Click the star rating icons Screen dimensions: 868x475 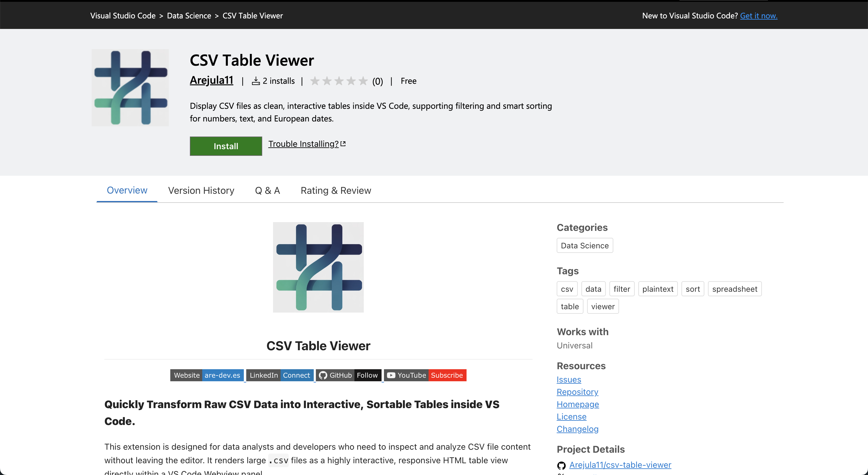click(x=338, y=81)
